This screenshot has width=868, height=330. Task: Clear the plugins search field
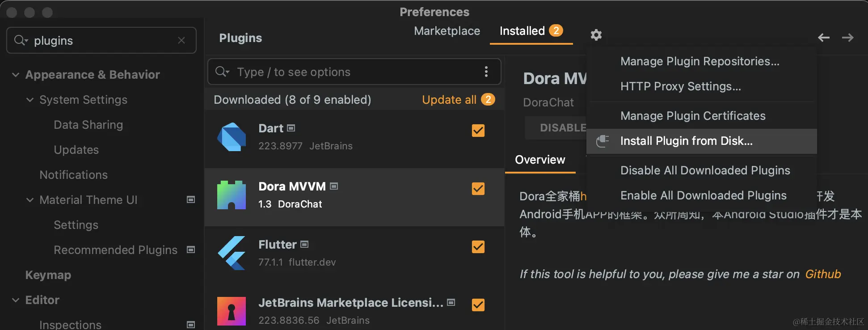[x=181, y=40]
